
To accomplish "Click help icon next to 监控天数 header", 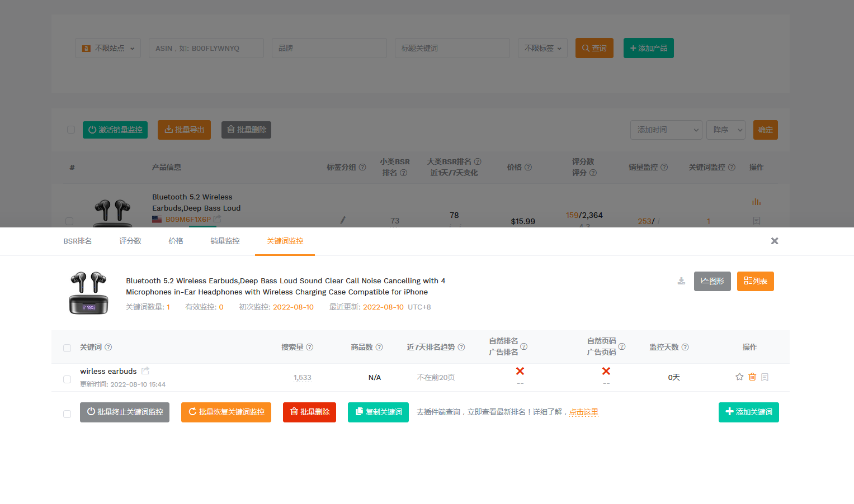I will pyautogui.click(x=685, y=347).
